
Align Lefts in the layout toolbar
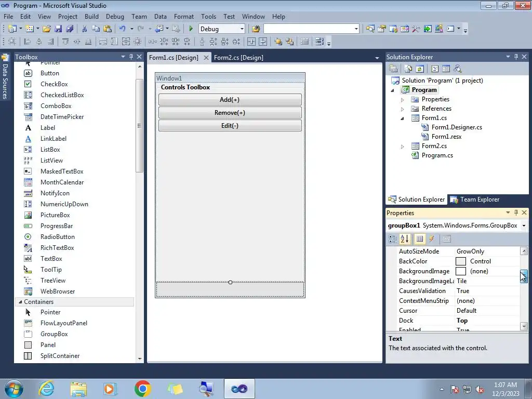[x=28, y=42]
